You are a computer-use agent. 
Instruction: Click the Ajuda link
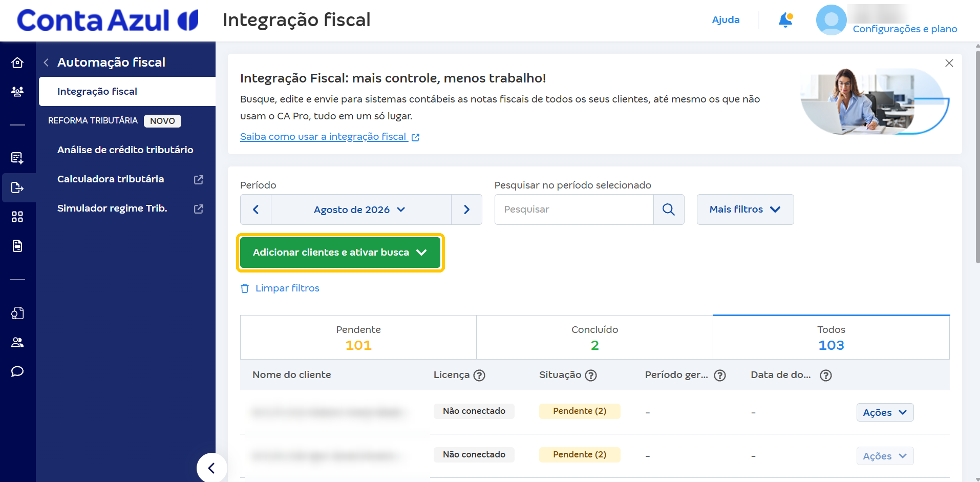click(x=726, y=20)
